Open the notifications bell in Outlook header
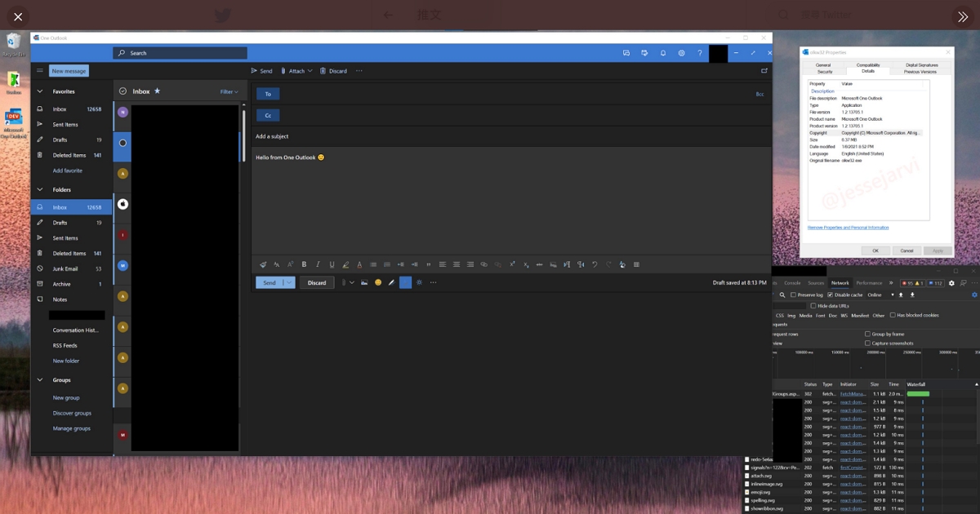Image resolution: width=980 pixels, height=514 pixels. tap(662, 53)
